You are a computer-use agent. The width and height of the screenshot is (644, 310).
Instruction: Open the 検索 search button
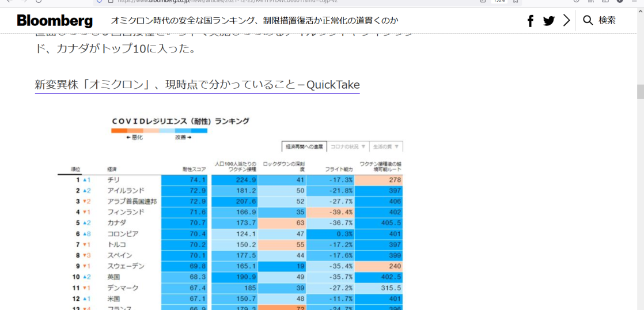click(x=607, y=21)
